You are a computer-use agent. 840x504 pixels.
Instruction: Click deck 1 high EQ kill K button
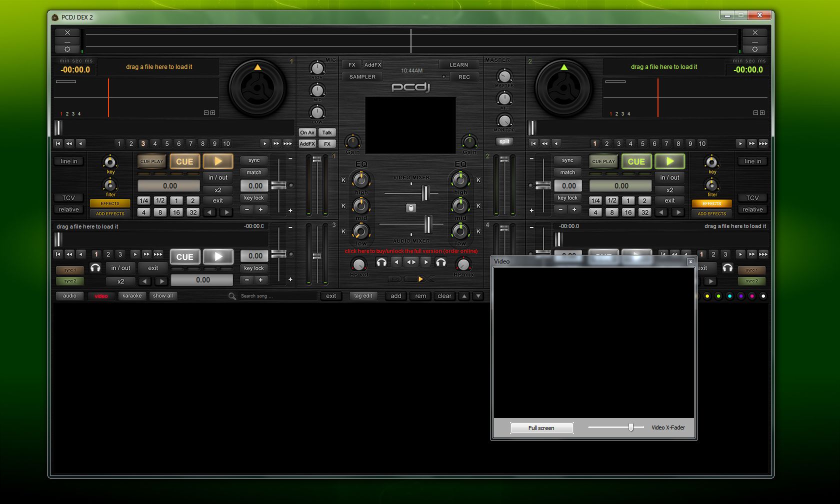click(343, 180)
